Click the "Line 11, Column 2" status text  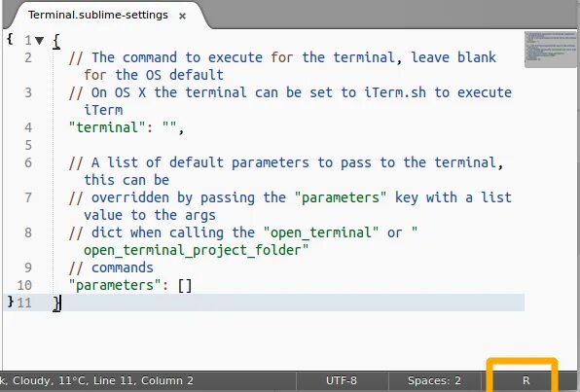[143, 380]
